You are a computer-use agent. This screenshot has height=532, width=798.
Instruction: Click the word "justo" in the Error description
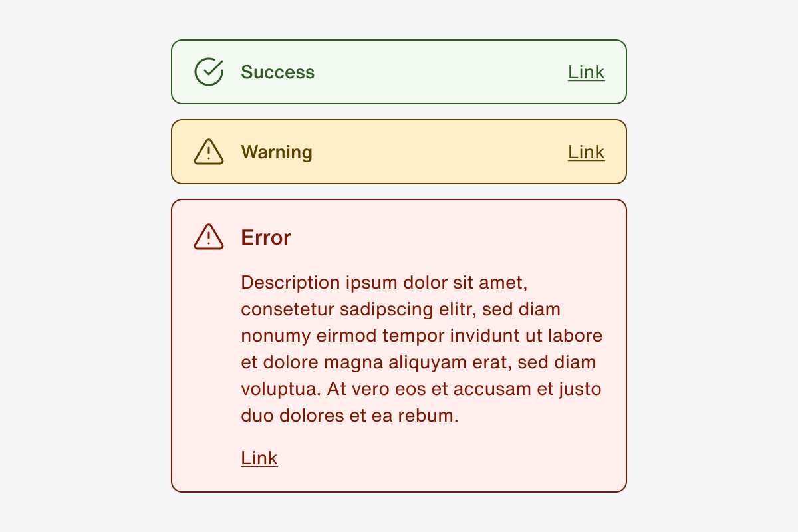point(581,389)
